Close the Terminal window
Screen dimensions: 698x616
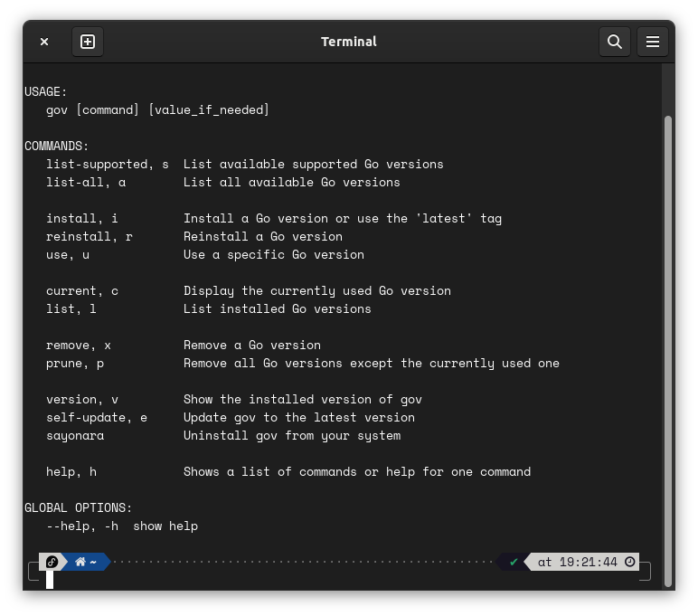tap(44, 42)
